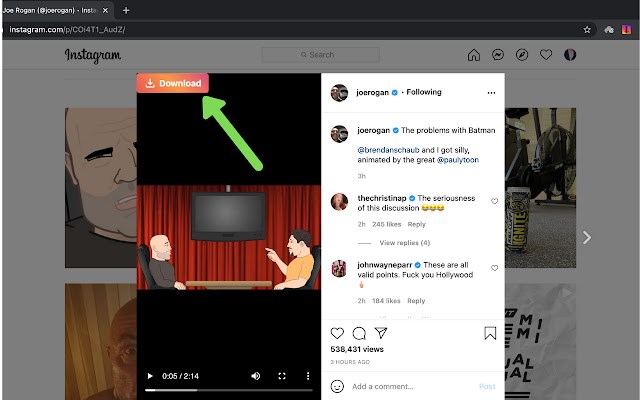The width and height of the screenshot is (640, 400).
Task: Share the post with the paper plane icon
Action: click(x=381, y=333)
